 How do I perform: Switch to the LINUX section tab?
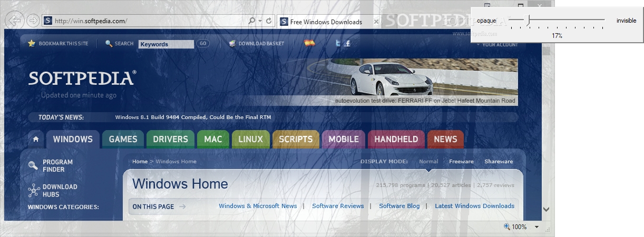[x=250, y=139]
